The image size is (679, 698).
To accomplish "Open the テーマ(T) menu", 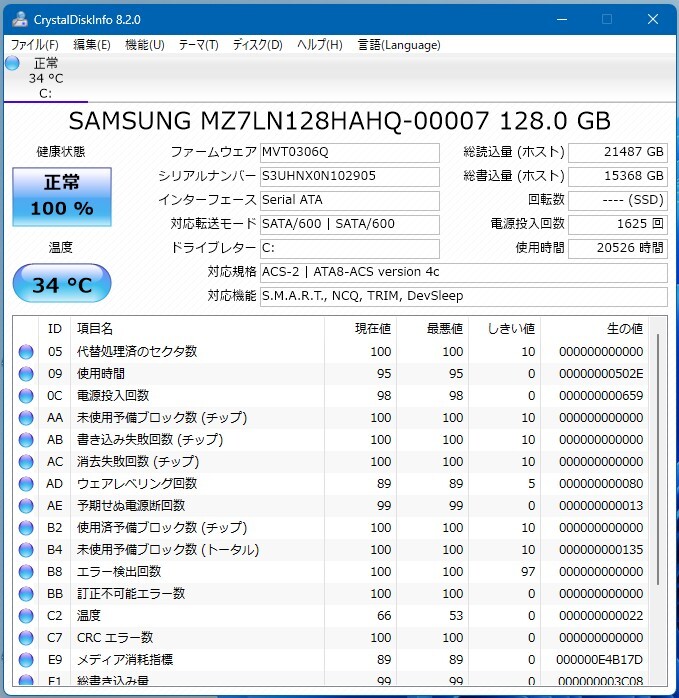I will 199,45.
